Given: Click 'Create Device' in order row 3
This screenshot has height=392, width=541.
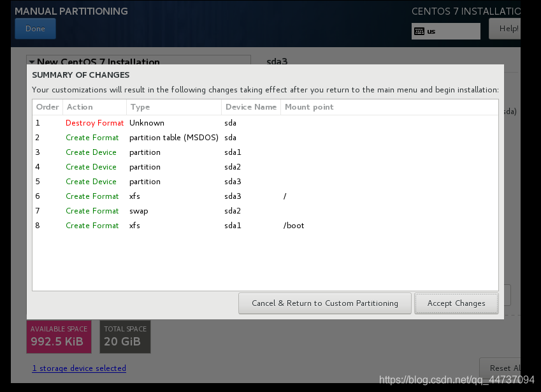Looking at the screenshot, I should click(x=91, y=152).
